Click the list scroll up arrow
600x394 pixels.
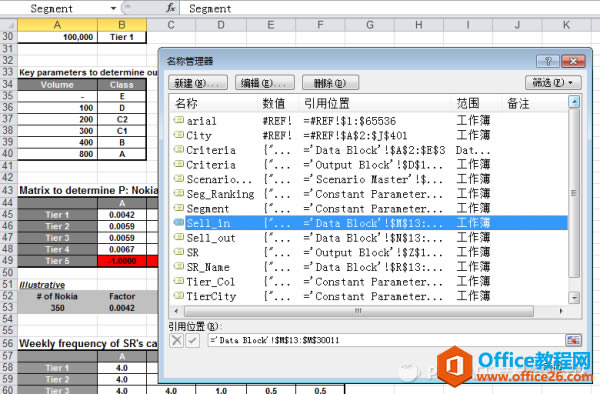574,102
